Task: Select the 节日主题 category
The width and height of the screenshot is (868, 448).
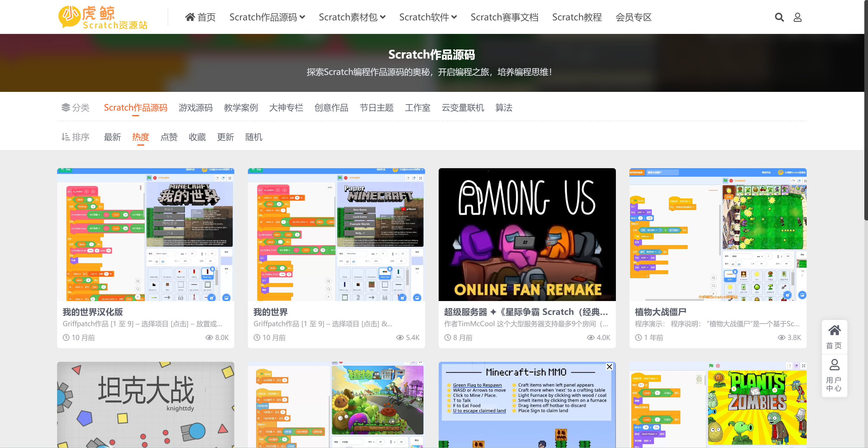Action: tap(376, 107)
